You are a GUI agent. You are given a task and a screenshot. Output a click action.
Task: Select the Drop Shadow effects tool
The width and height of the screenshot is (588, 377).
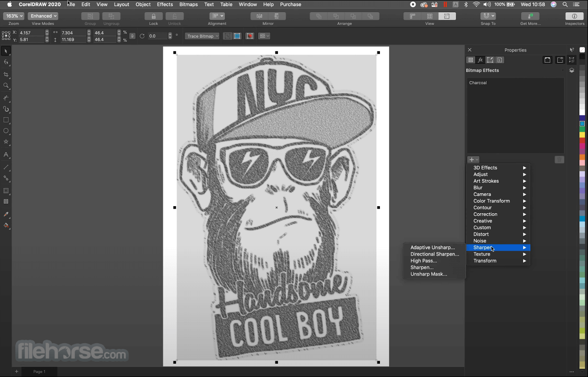[6, 191]
